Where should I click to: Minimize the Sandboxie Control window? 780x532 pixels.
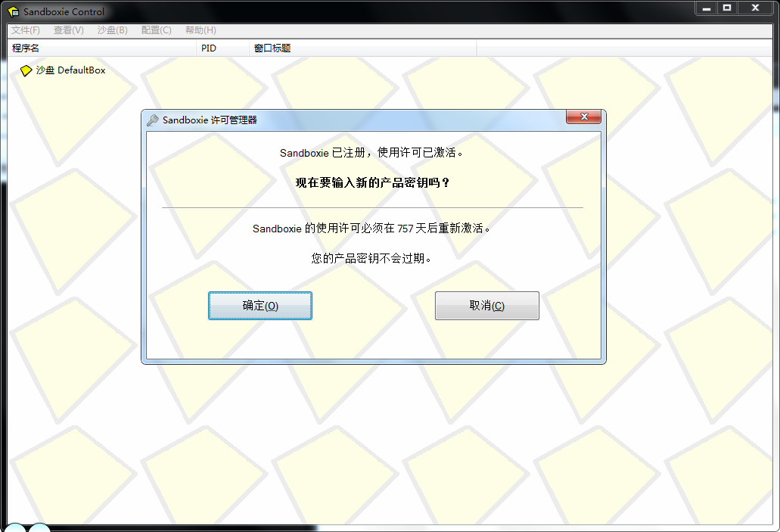tap(707, 8)
